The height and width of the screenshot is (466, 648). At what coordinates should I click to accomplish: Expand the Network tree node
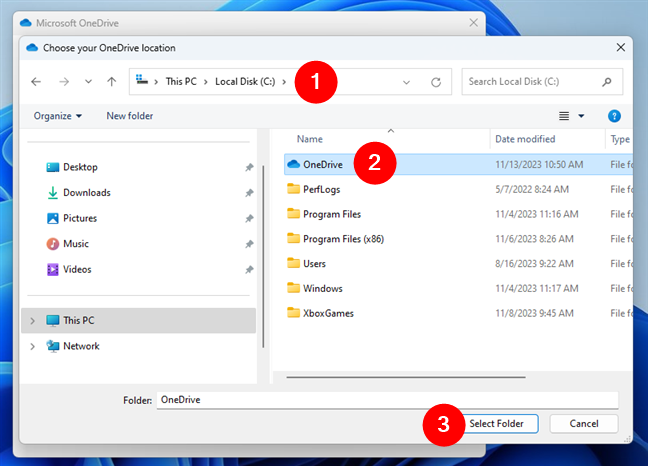click(32, 346)
